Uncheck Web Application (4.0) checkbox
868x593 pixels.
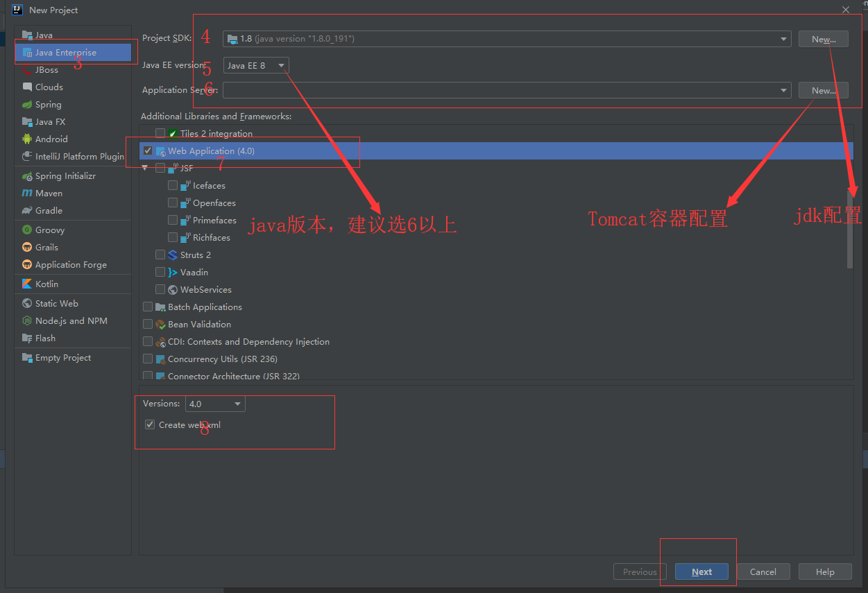point(148,151)
